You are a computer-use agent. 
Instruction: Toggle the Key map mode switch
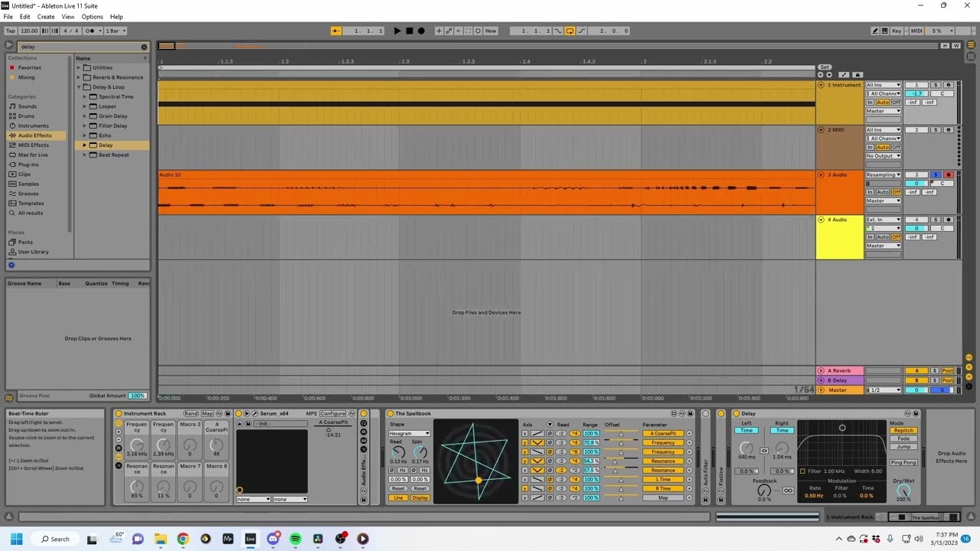point(897,31)
